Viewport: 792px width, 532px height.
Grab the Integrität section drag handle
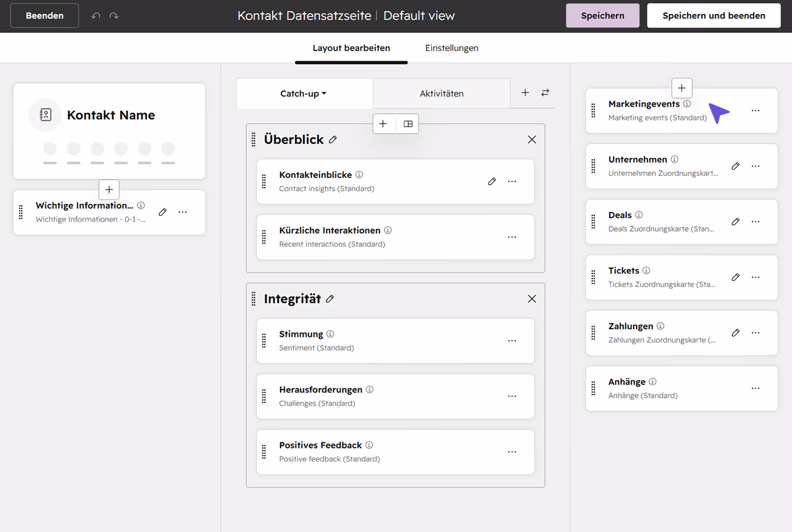[253, 299]
